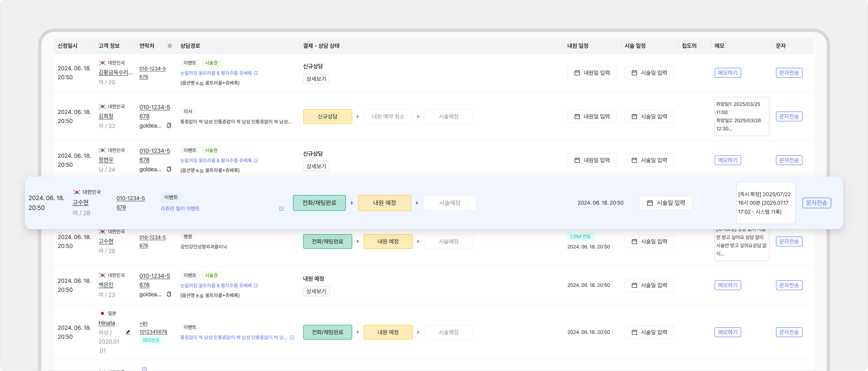Click the info icon beside 연락처 header
The image size is (868, 371).
coord(170,46)
